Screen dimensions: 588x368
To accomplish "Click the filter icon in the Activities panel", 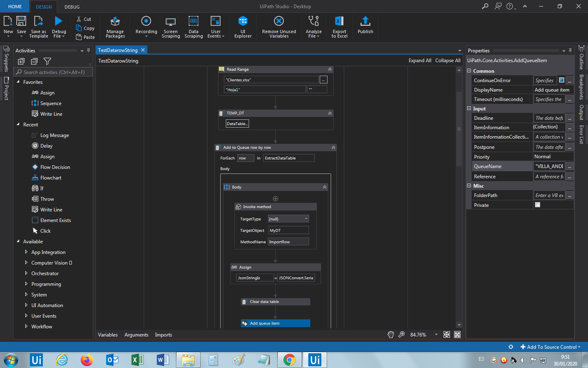I will [x=47, y=61].
